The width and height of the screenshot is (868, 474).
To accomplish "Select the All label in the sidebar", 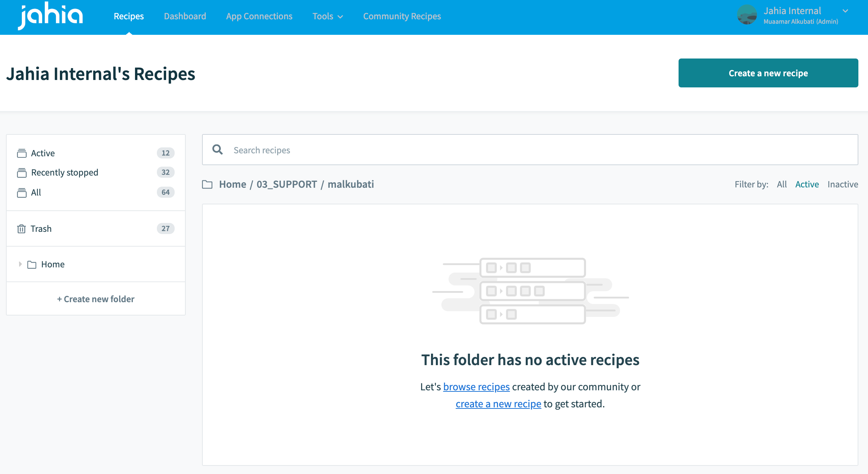I will click(36, 193).
